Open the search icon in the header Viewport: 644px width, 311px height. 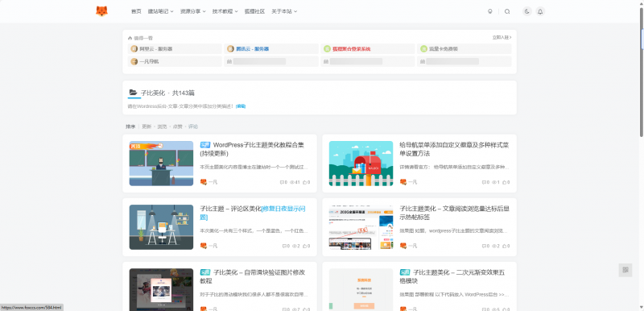[x=507, y=11]
